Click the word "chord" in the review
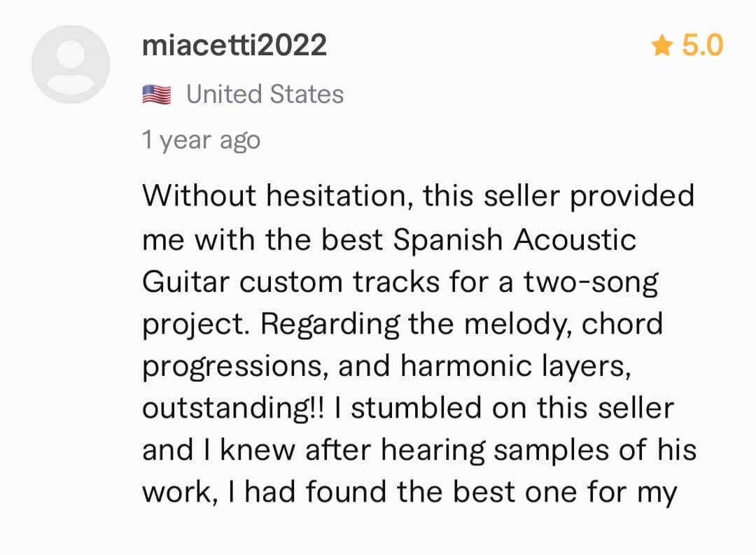756x555 pixels. (622, 324)
